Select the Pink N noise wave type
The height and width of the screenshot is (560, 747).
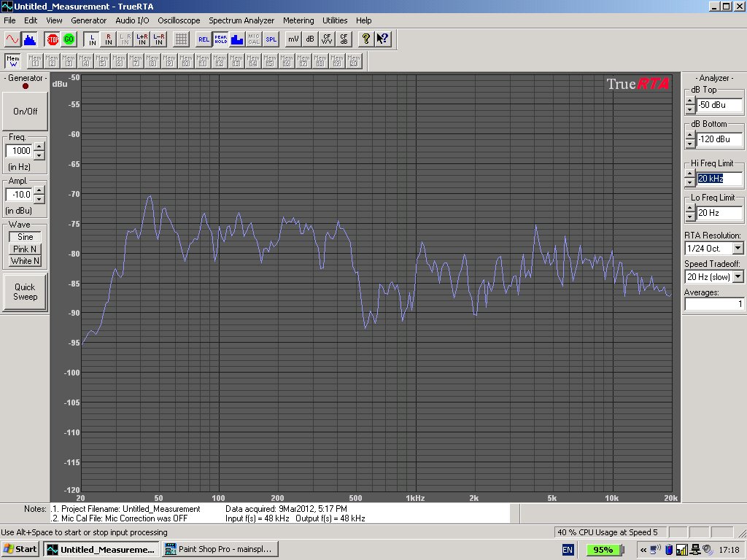[26, 249]
